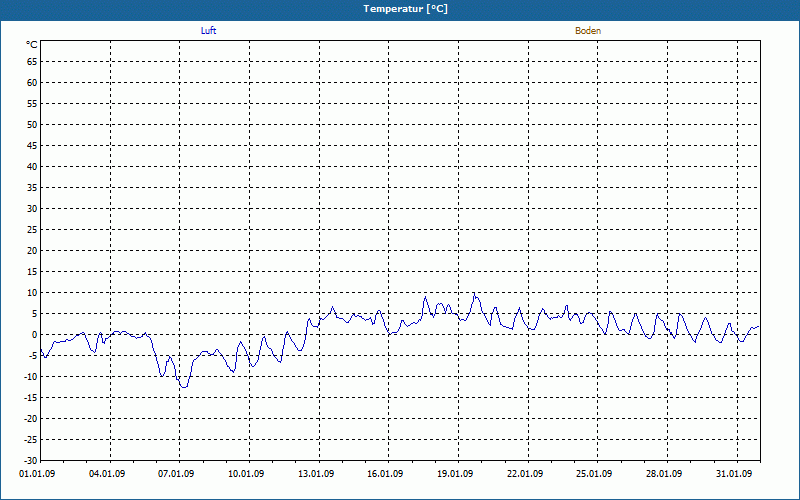Select the 04.01.09 date label

coord(107,473)
